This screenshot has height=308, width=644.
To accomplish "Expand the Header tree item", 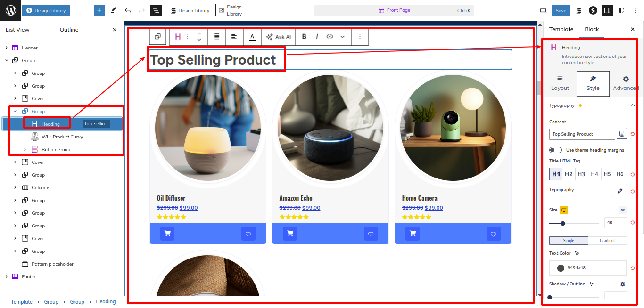I will pyautogui.click(x=7, y=48).
